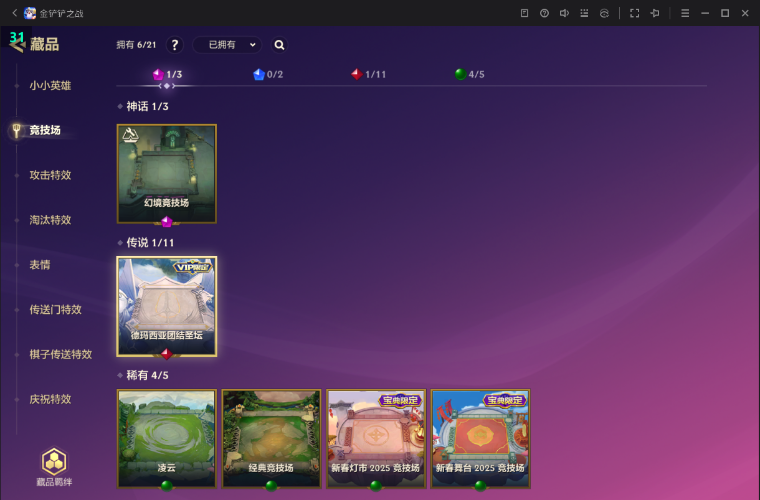
Task: Click the craft icon on 幻境竞技场 card
Action: tap(130, 135)
